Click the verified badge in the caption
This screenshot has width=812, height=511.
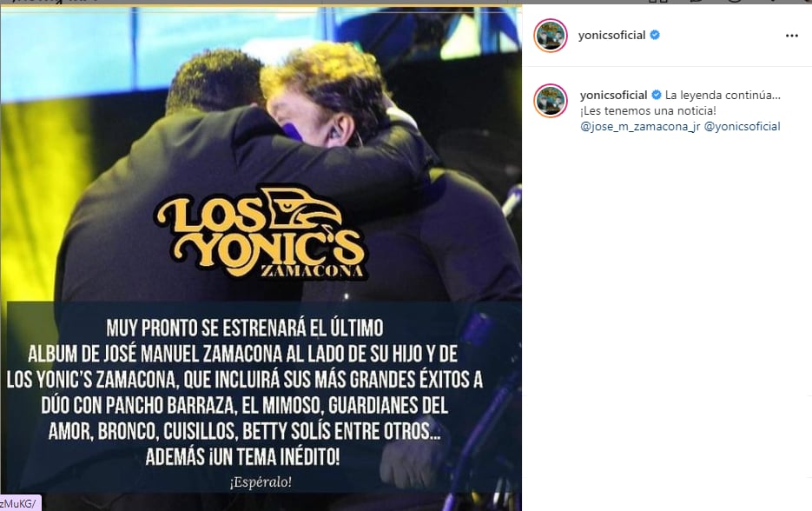(657, 95)
